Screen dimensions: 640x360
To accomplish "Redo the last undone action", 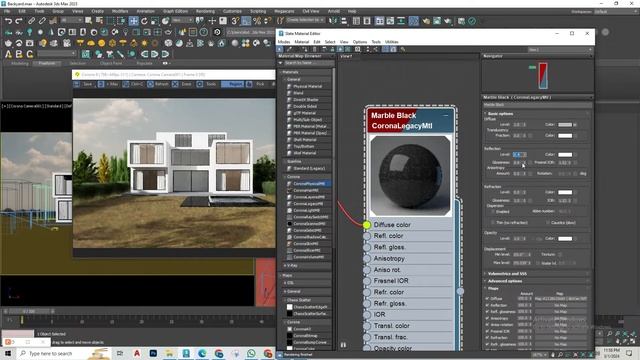I will pos(19,20).
